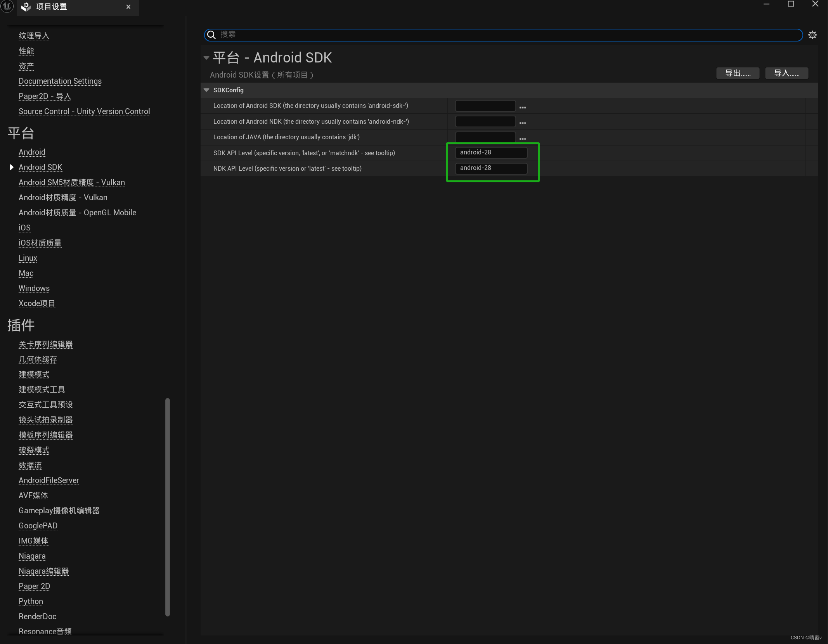Click the magnifier icon in the search bar
828x644 pixels.
coord(211,35)
